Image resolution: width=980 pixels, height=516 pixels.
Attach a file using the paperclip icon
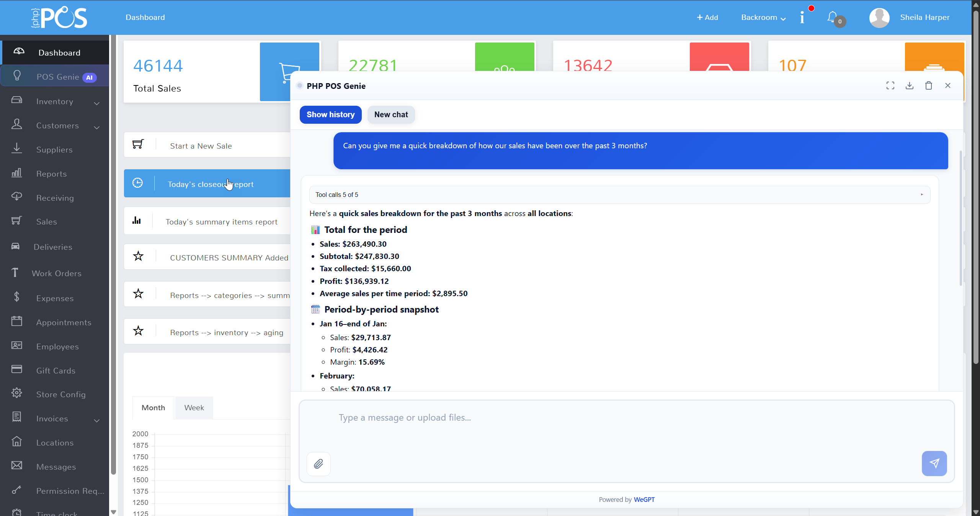pos(318,464)
